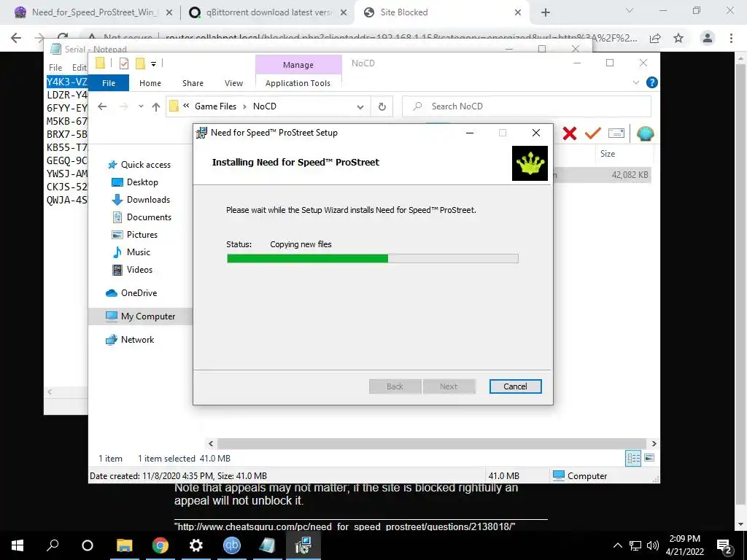Share this page icon in Chrome

click(x=655, y=38)
